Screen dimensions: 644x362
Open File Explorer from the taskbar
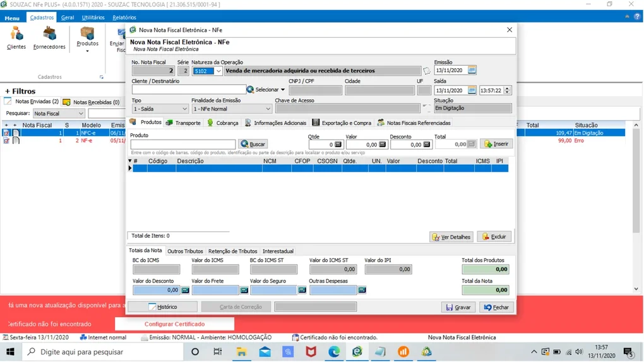[241, 352]
